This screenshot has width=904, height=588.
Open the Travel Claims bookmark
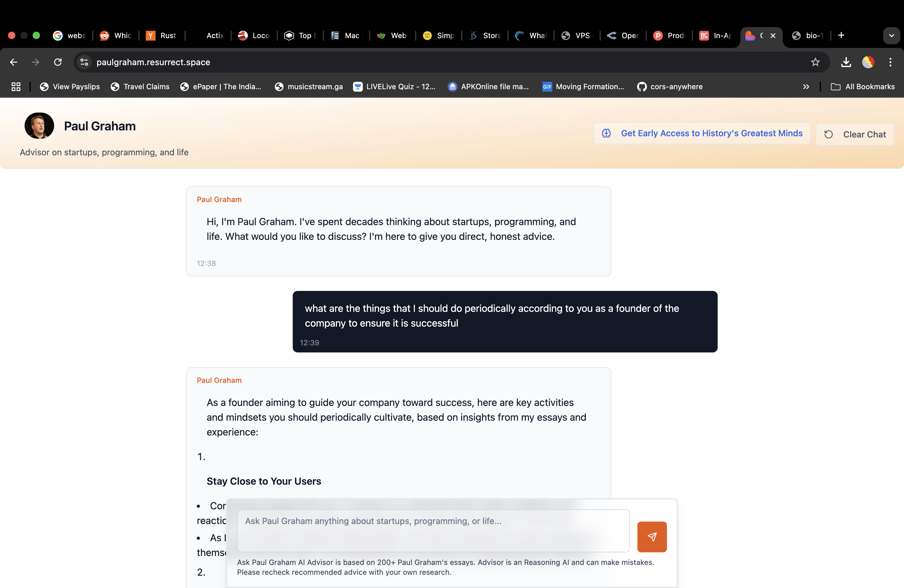click(140, 87)
